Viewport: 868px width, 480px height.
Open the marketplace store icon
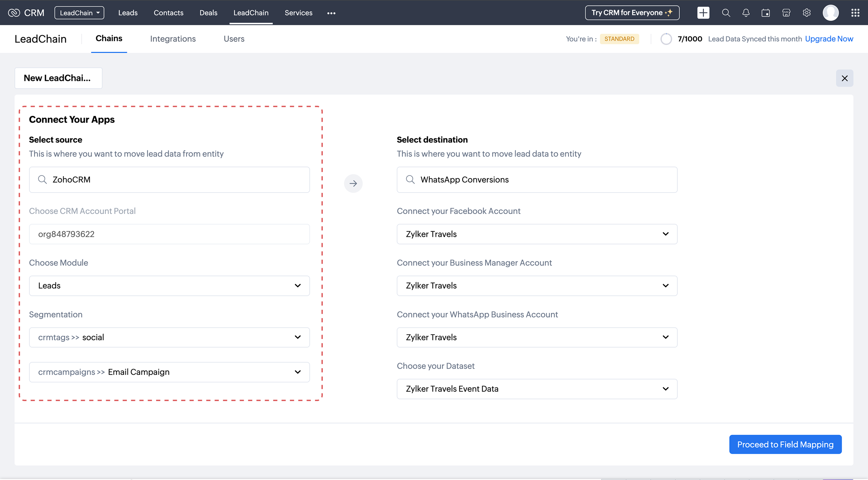[786, 13]
